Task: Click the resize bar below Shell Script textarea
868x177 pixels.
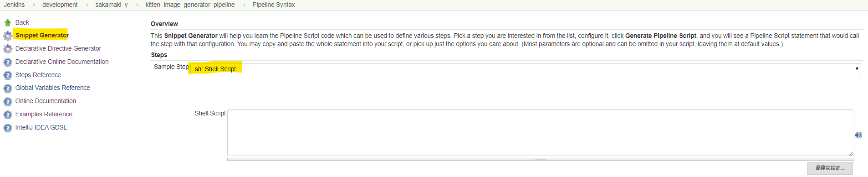Action: [x=541, y=159]
